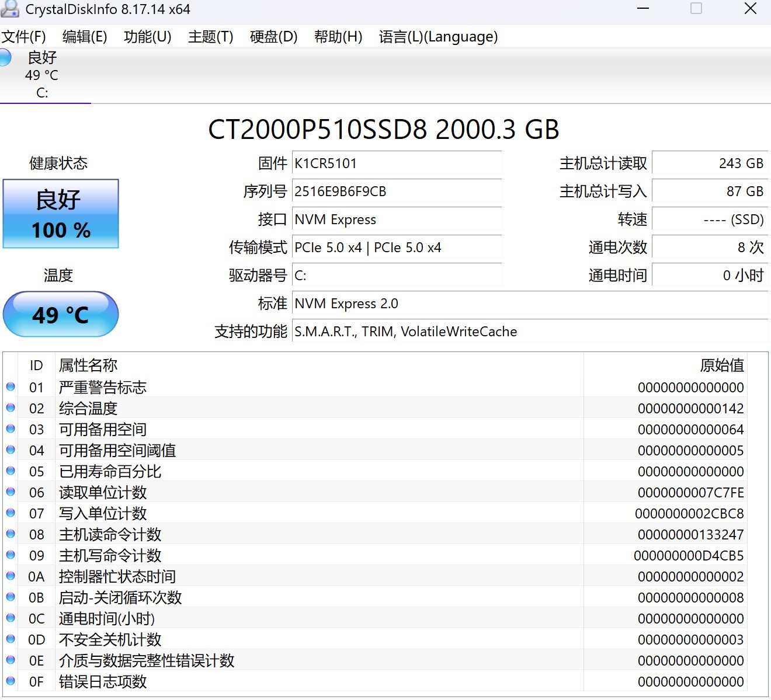Image resolution: width=771 pixels, height=700 pixels.
Task: Open the 功能(U) menu
Action: tap(147, 36)
